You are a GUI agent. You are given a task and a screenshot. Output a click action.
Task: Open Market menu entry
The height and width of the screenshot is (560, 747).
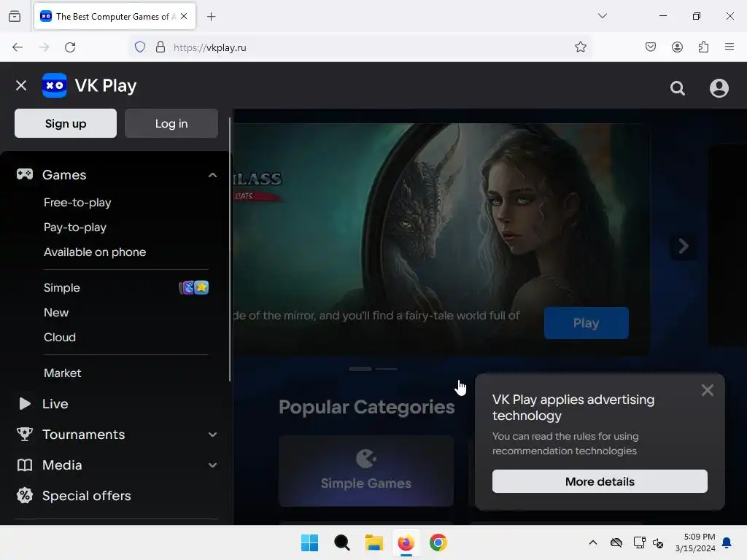pos(63,373)
